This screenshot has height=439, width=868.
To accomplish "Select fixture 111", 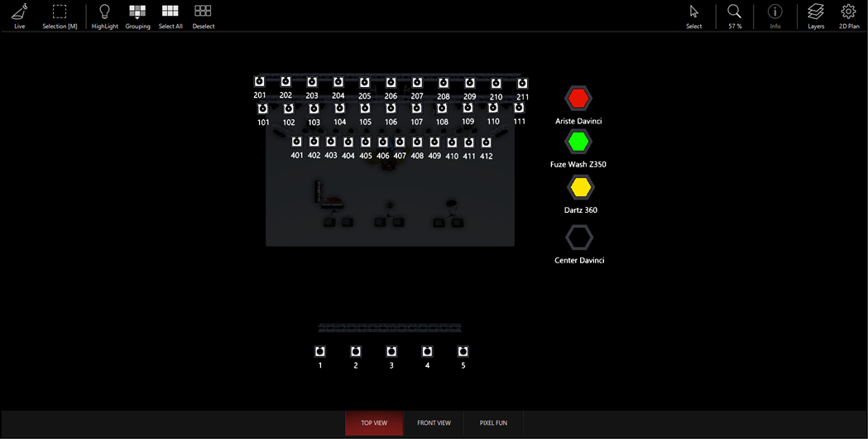I will [519, 108].
